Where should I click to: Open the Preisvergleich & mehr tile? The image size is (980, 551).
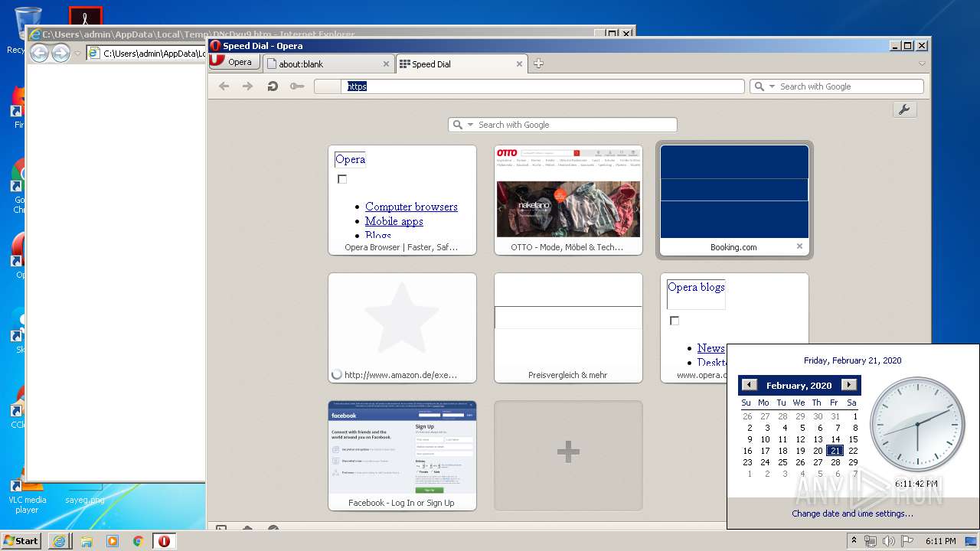point(568,328)
